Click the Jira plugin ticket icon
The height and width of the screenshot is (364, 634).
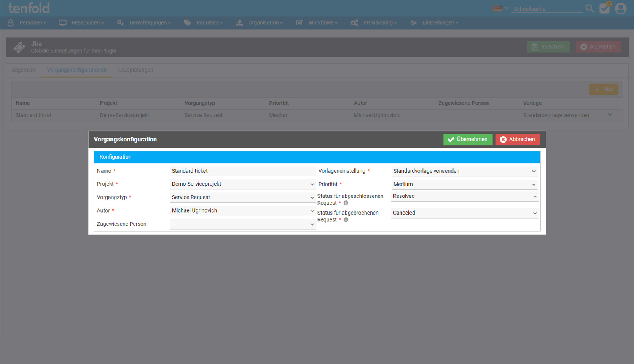[19, 48]
